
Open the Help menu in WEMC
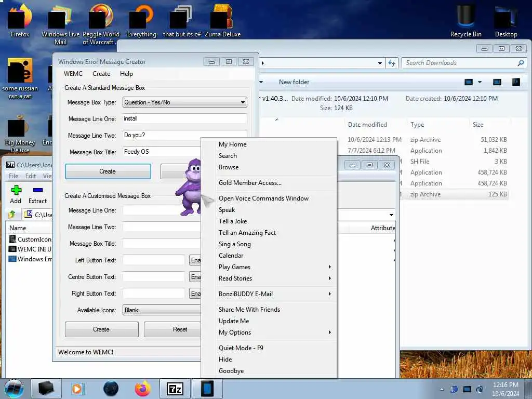tap(126, 74)
